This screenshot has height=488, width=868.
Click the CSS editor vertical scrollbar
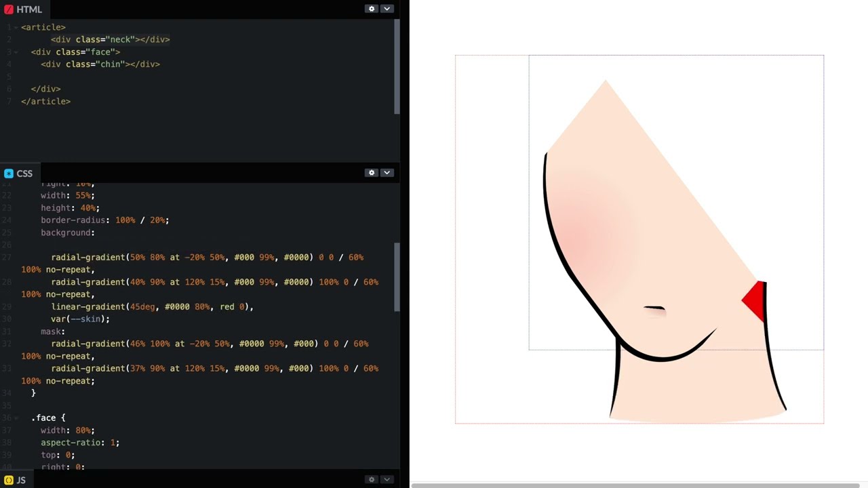pos(397,278)
